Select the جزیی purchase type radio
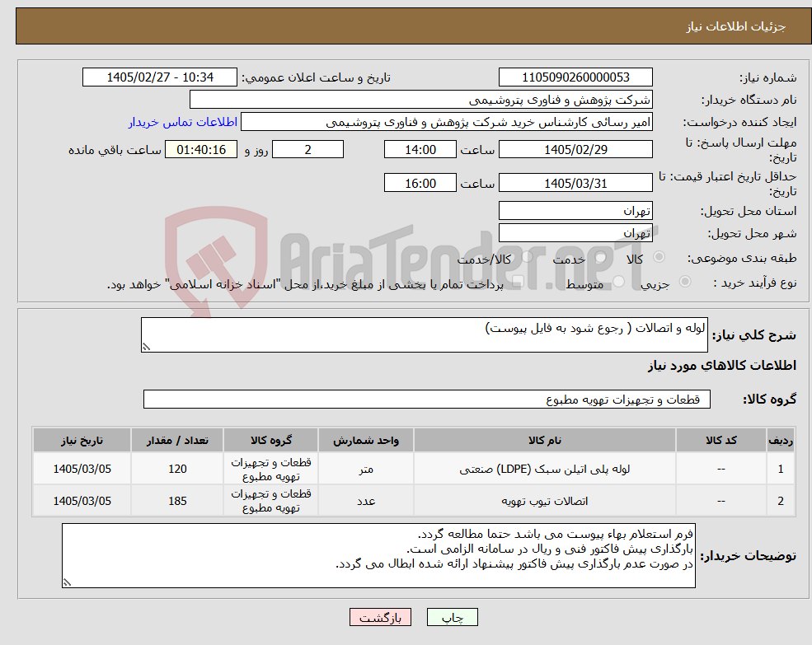The height and width of the screenshot is (645, 812). click(685, 282)
